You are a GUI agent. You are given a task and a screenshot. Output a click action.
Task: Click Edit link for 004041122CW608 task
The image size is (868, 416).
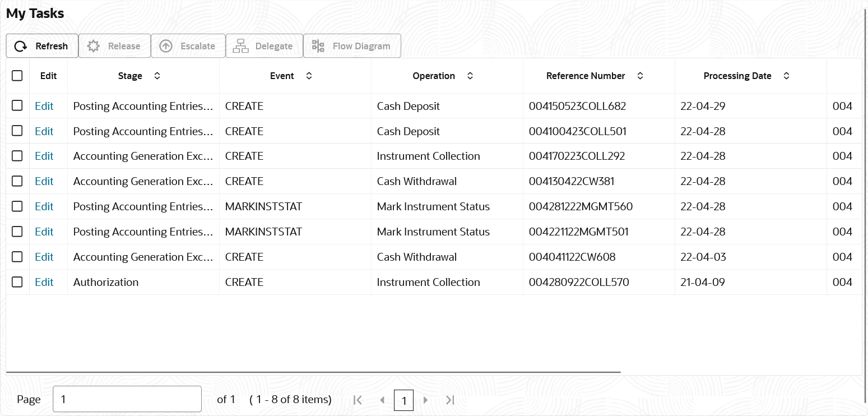click(44, 257)
